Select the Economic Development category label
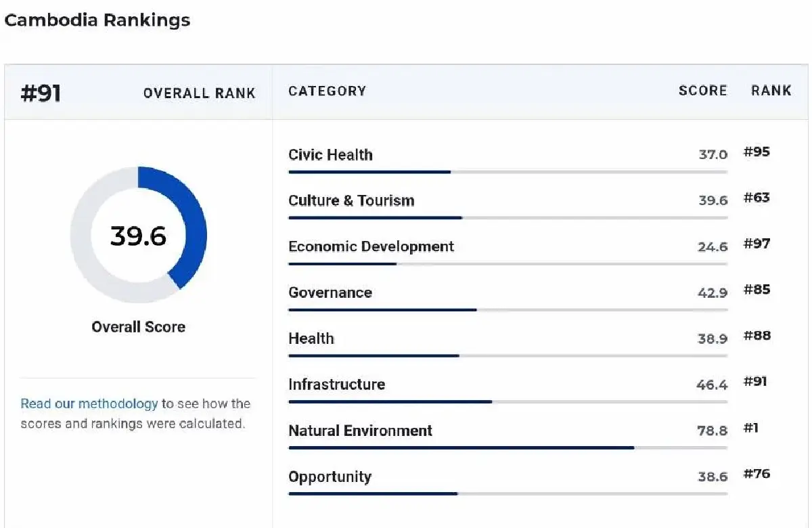The width and height of the screenshot is (812, 528). pyautogui.click(x=371, y=246)
